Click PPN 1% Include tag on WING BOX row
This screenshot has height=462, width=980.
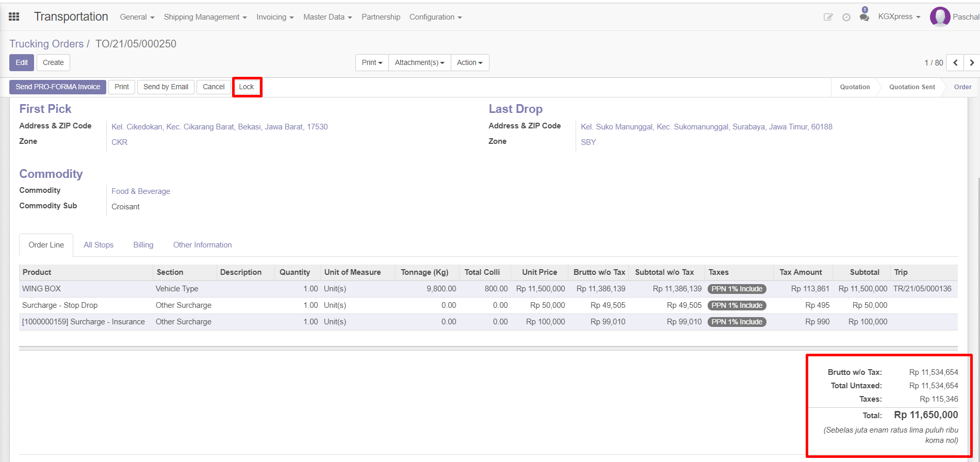click(x=737, y=289)
